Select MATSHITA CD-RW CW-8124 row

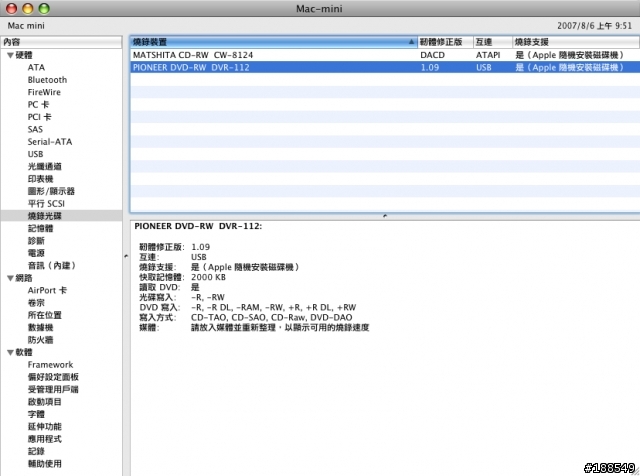[x=385, y=55]
